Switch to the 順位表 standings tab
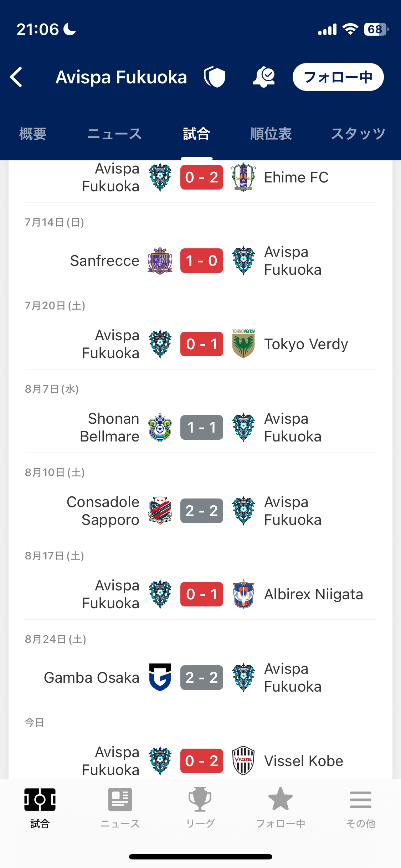 click(271, 134)
